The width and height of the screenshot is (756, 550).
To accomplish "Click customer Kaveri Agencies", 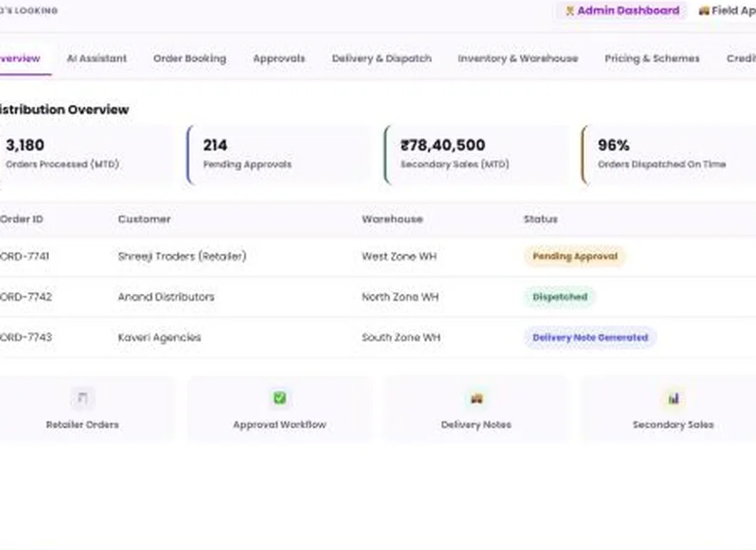I will coord(160,337).
